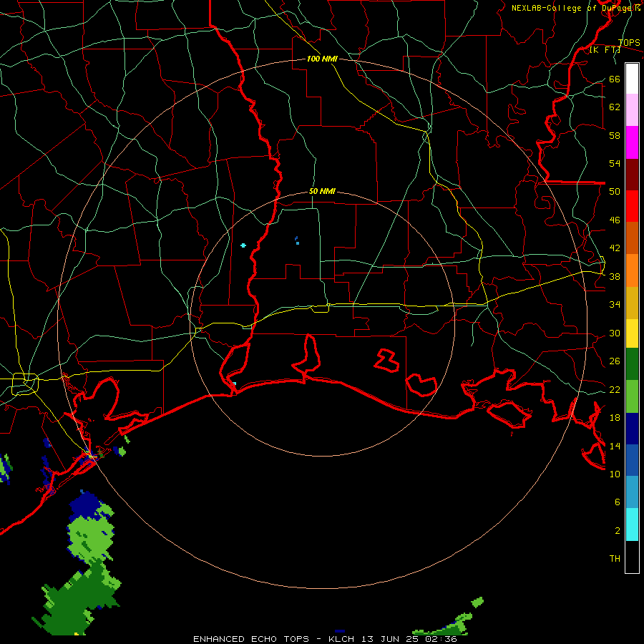644x644 pixels.
Task: Click legend value 6
Action: [x=617, y=502]
